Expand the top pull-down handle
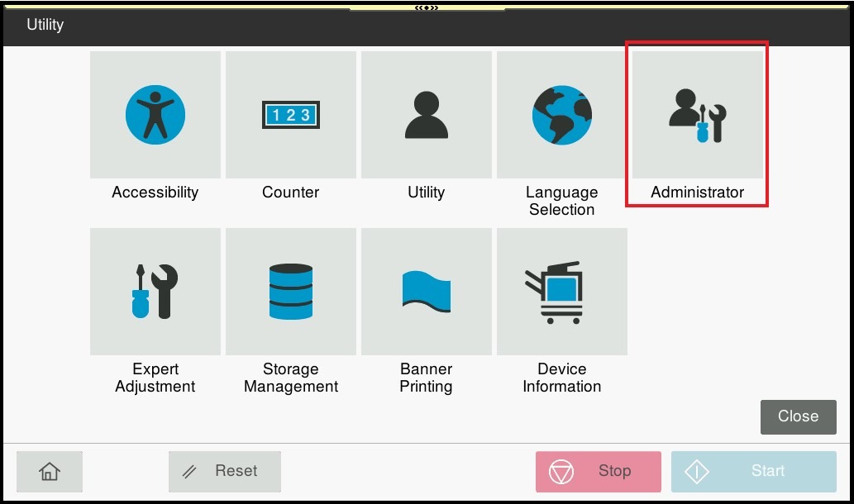Viewport: 854px width, 504px height. (x=427, y=7)
